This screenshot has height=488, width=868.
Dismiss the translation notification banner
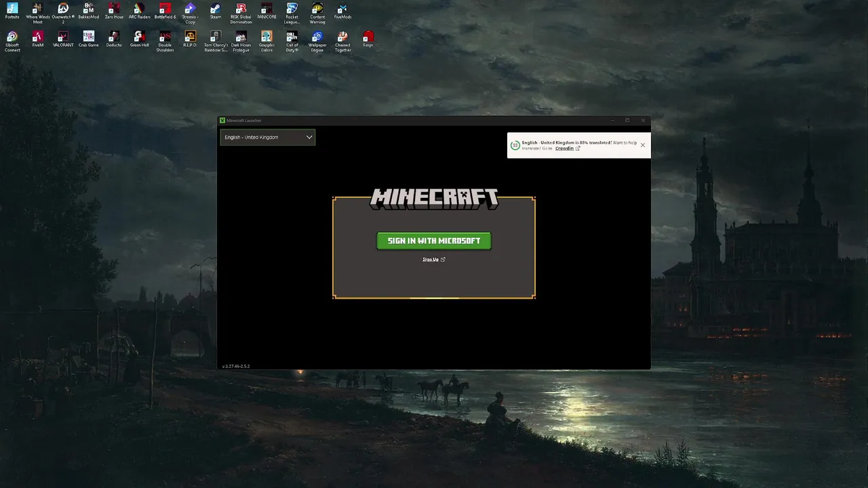pyautogui.click(x=643, y=144)
